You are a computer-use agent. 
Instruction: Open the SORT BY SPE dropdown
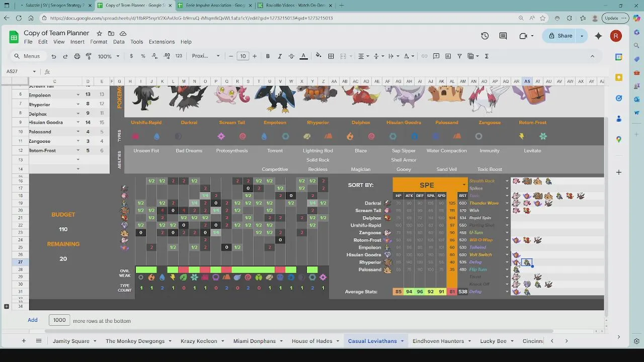pos(464,185)
